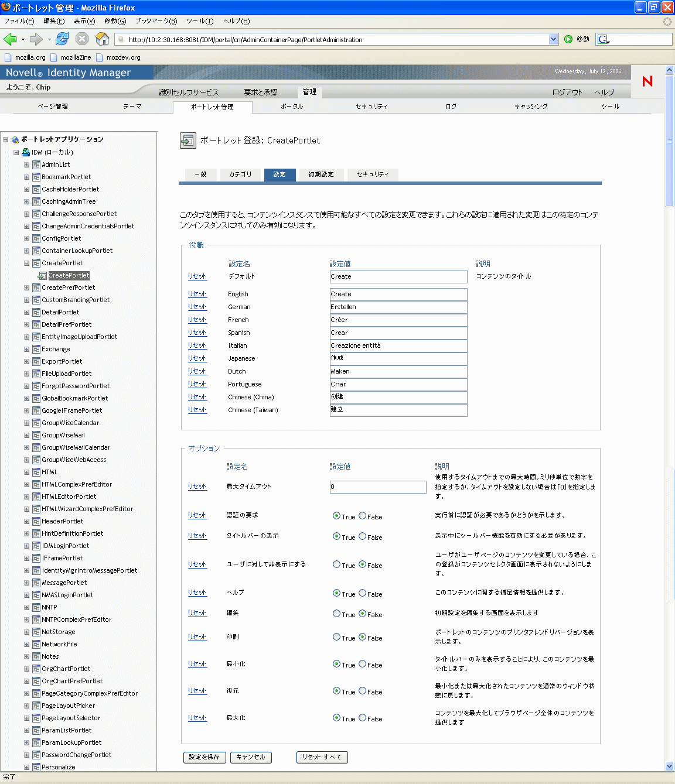
Task: Click the Japanese title value field
Action: (x=398, y=358)
